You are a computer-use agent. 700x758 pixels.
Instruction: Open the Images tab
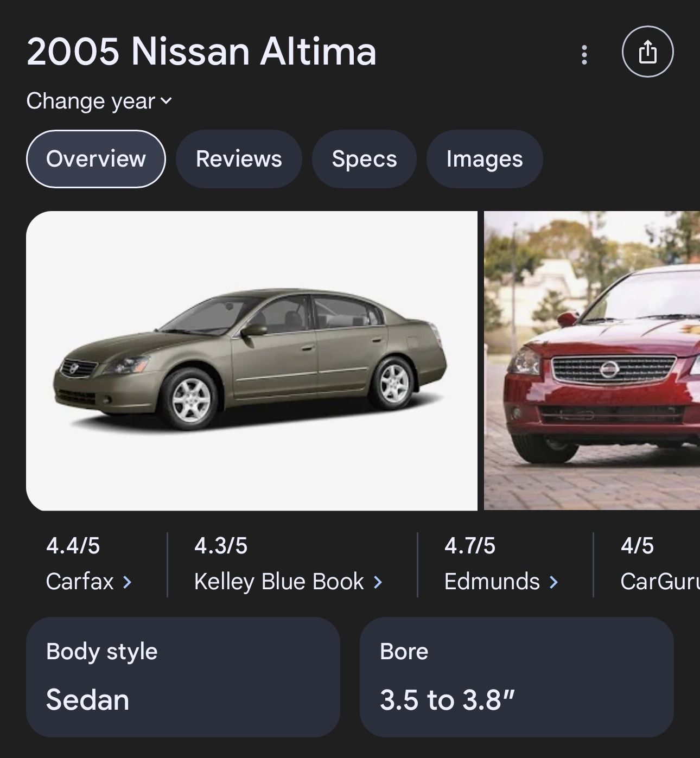pyautogui.click(x=484, y=158)
